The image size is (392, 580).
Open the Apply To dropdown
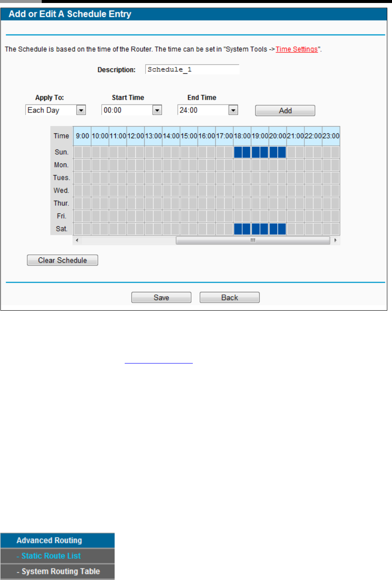[56, 110]
